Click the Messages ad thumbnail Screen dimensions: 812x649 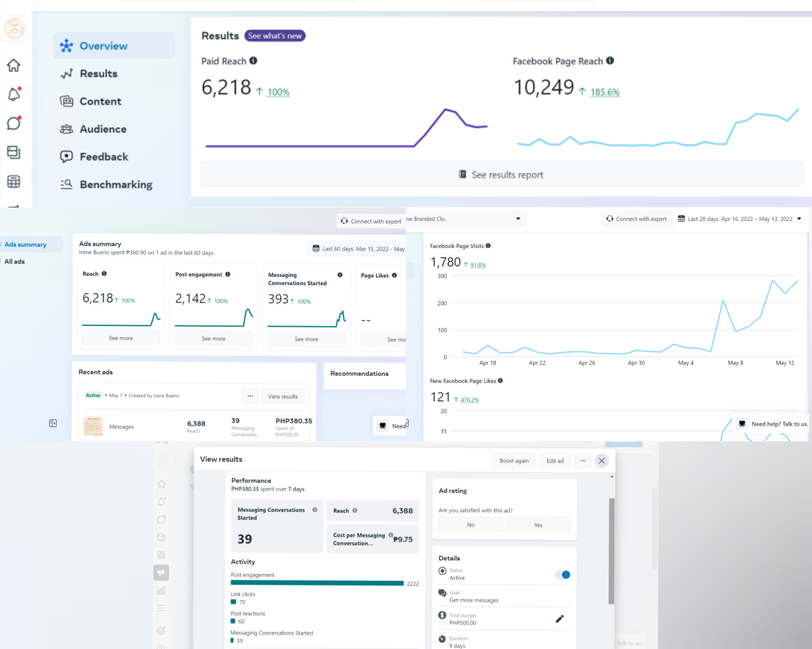(93, 426)
